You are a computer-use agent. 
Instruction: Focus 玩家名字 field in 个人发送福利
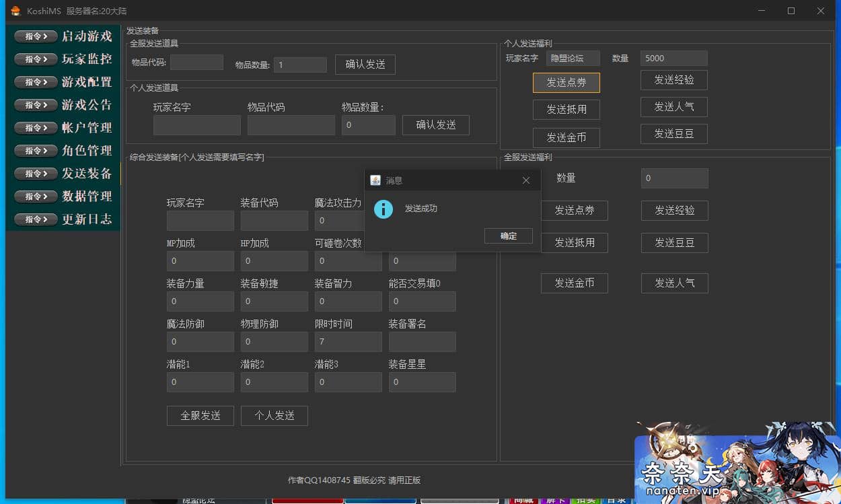click(x=573, y=59)
